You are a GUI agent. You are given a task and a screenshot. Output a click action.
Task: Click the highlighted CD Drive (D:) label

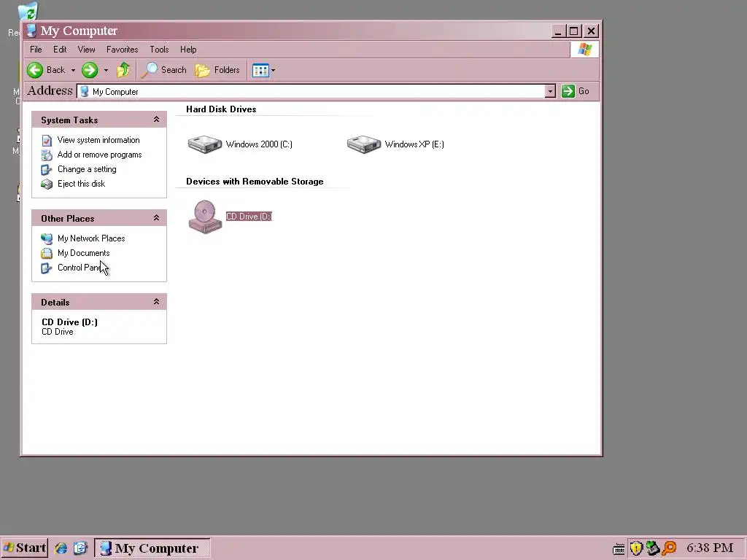click(249, 217)
